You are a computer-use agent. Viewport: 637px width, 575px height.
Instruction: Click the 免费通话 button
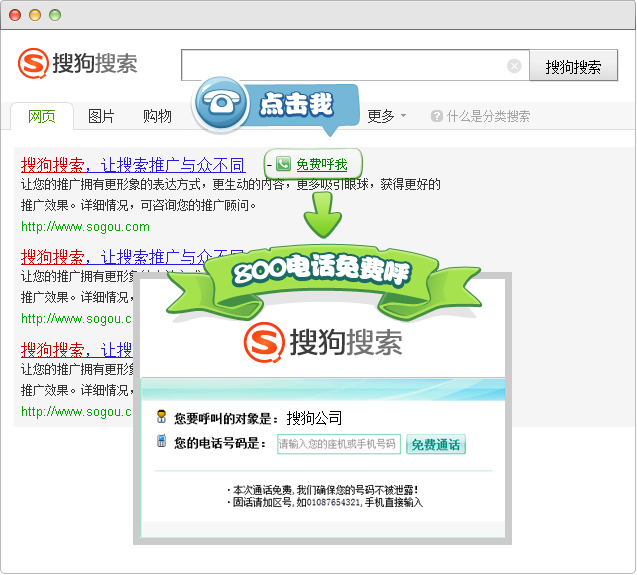pyautogui.click(x=436, y=444)
